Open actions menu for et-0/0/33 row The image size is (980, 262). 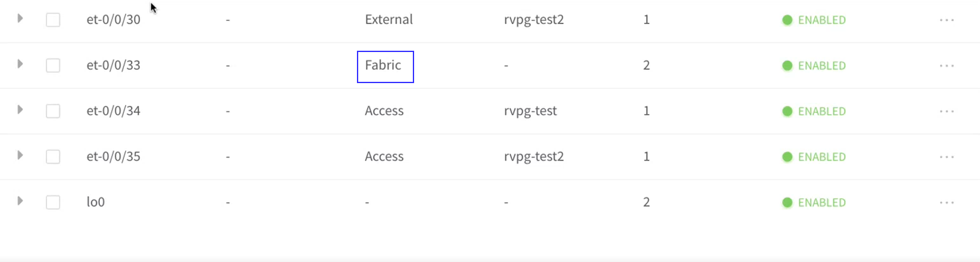tap(946, 65)
